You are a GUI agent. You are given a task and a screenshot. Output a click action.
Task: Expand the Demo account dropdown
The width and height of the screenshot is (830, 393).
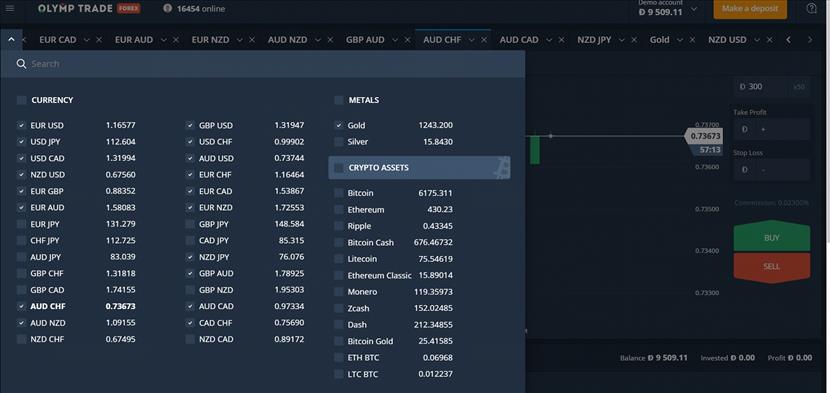click(x=694, y=9)
